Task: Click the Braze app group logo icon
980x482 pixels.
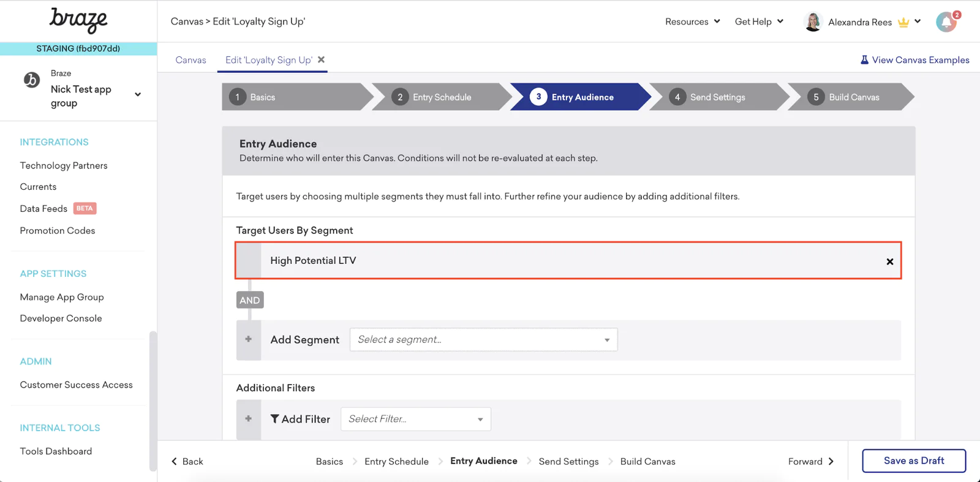Action: (32, 80)
